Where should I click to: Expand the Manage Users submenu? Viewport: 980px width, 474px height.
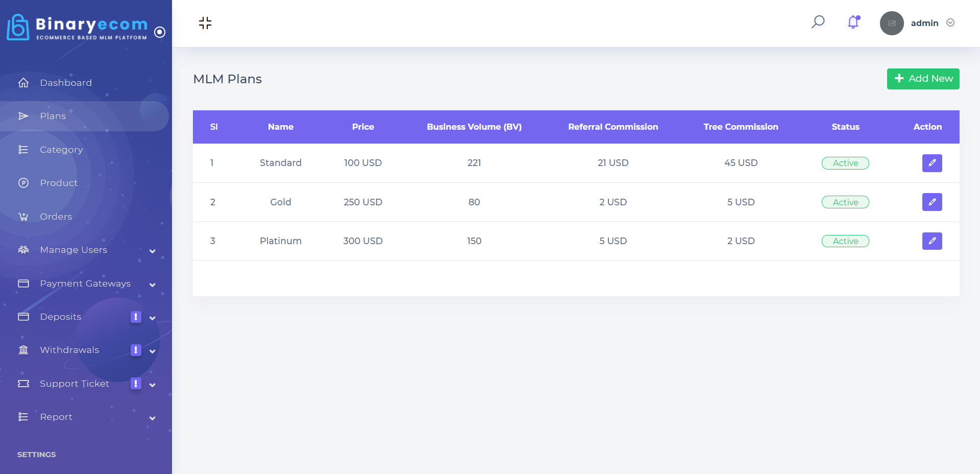coord(152,251)
